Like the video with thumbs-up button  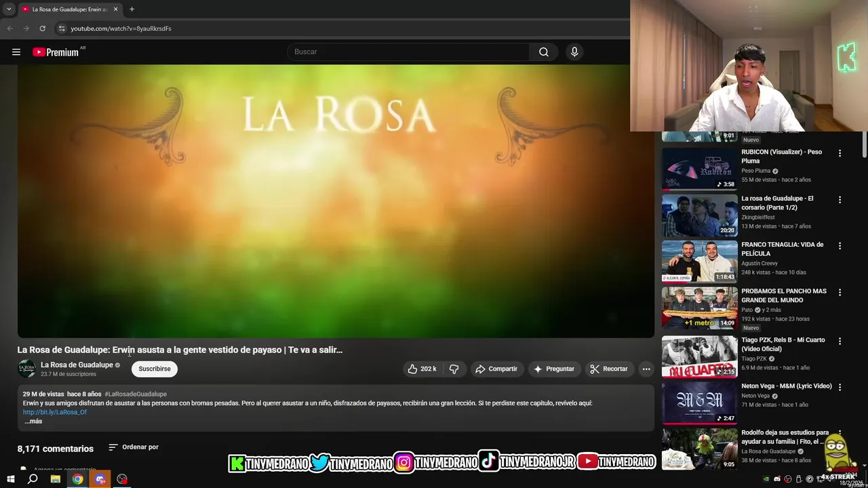422,369
